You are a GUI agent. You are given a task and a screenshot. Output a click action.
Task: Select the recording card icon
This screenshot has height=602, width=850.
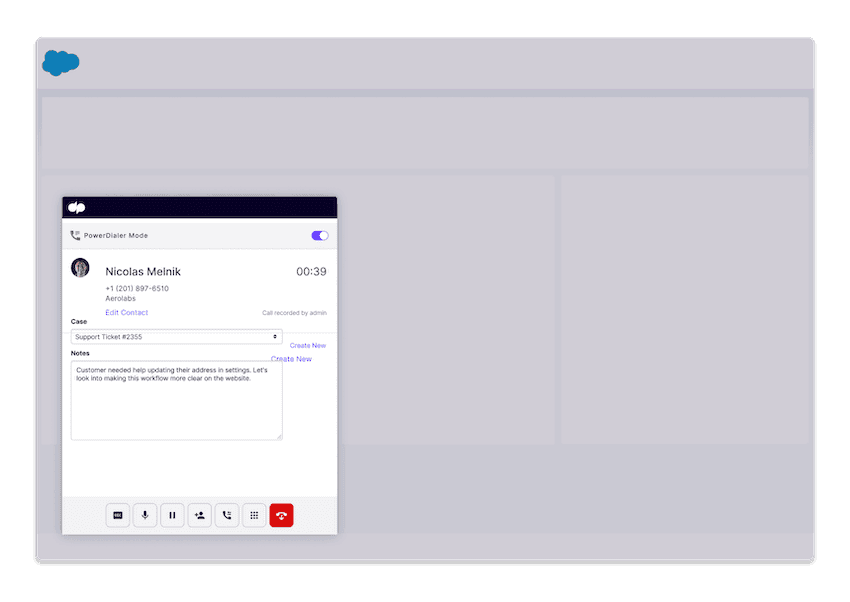tap(118, 515)
